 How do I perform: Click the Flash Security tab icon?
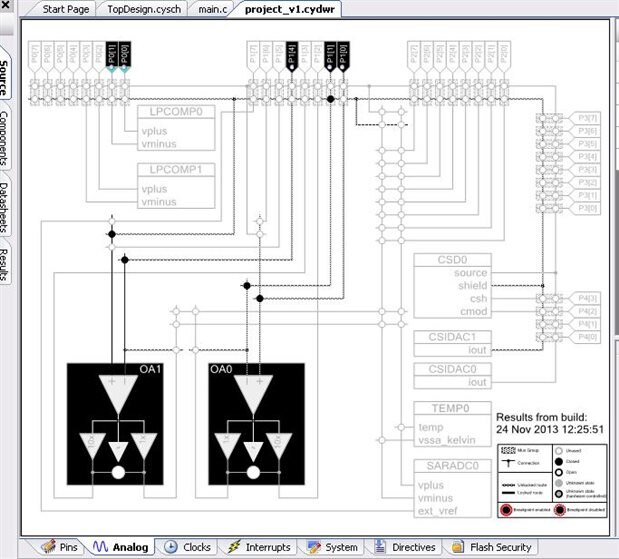click(458, 547)
